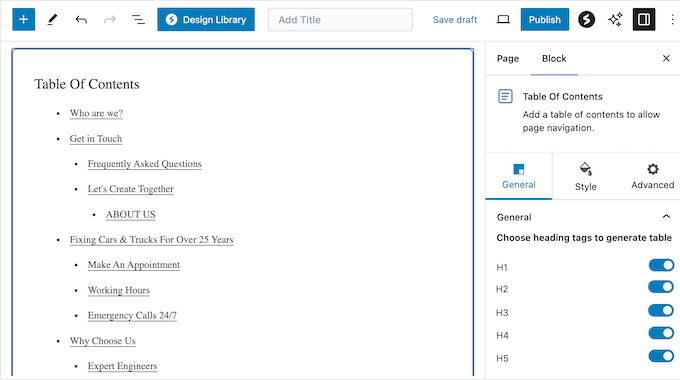Viewport: 680px width, 380px height.
Task: Collapse the General panel section
Action: (x=666, y=217)
